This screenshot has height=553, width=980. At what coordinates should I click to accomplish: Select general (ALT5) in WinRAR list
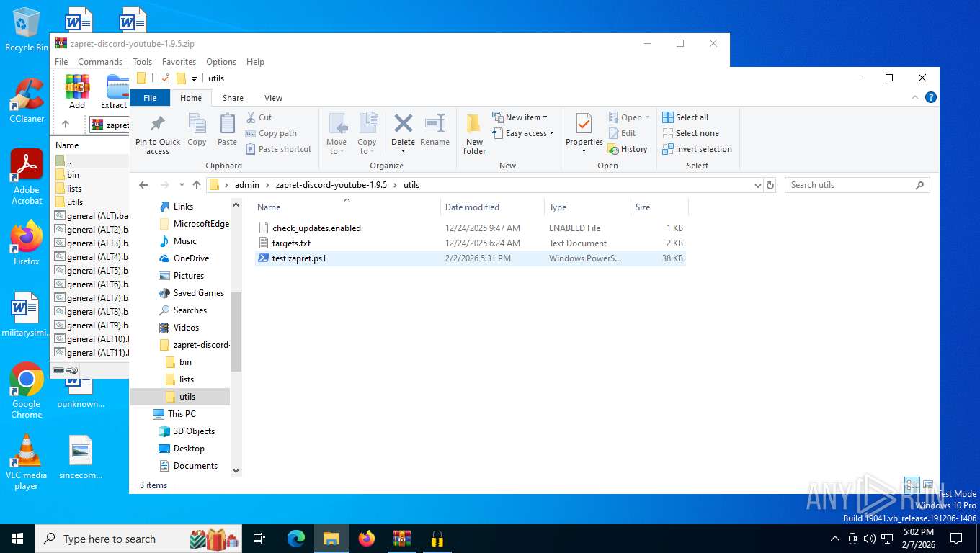[x=90, y=271]
